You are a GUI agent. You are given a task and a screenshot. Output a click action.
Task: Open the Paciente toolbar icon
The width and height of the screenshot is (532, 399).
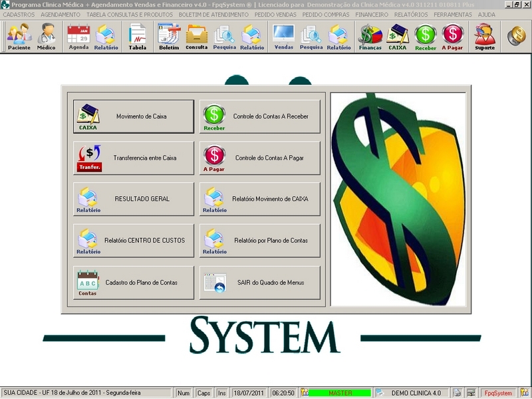(x=19, y=37)
